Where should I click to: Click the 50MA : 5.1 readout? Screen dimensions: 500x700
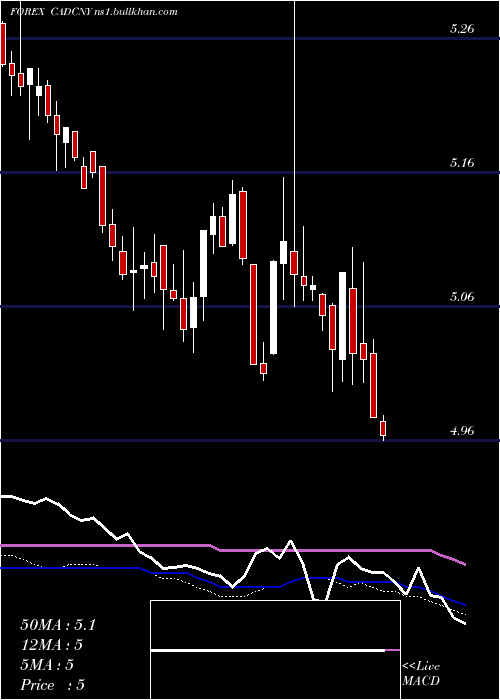point(58,625)
